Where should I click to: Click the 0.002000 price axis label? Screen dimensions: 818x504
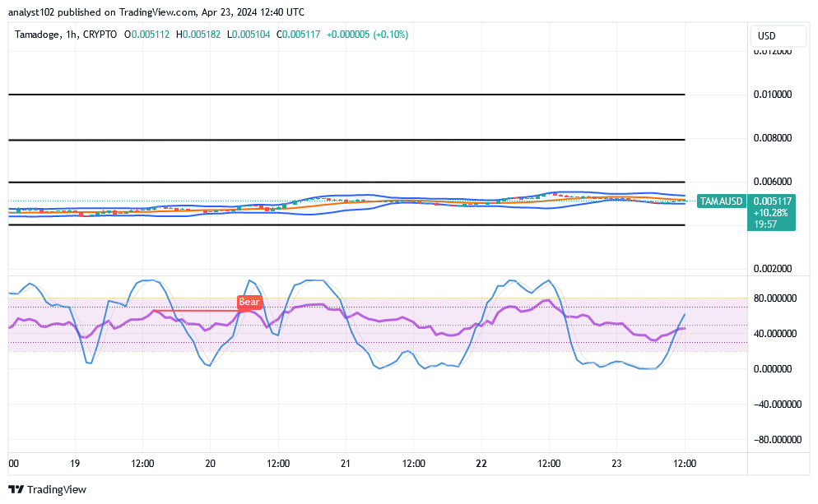click(772, 268)
